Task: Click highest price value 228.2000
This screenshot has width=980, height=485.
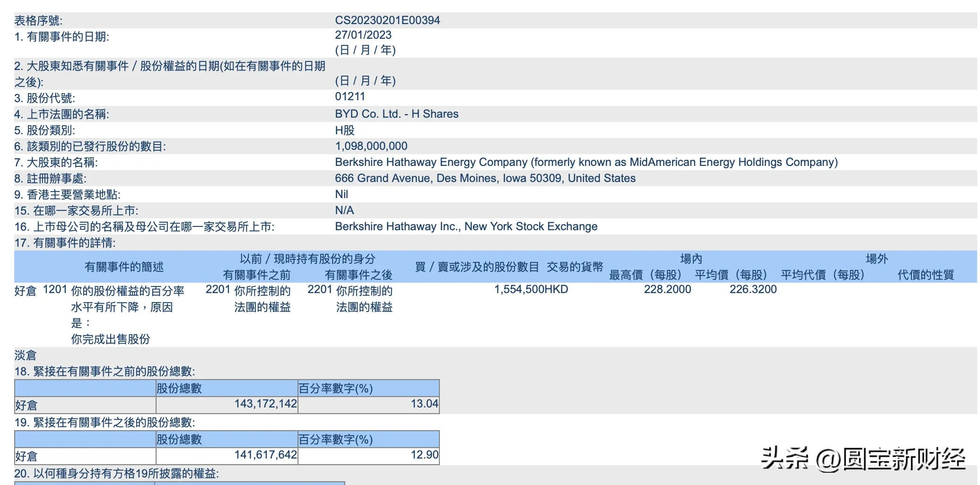Action: 667,289
